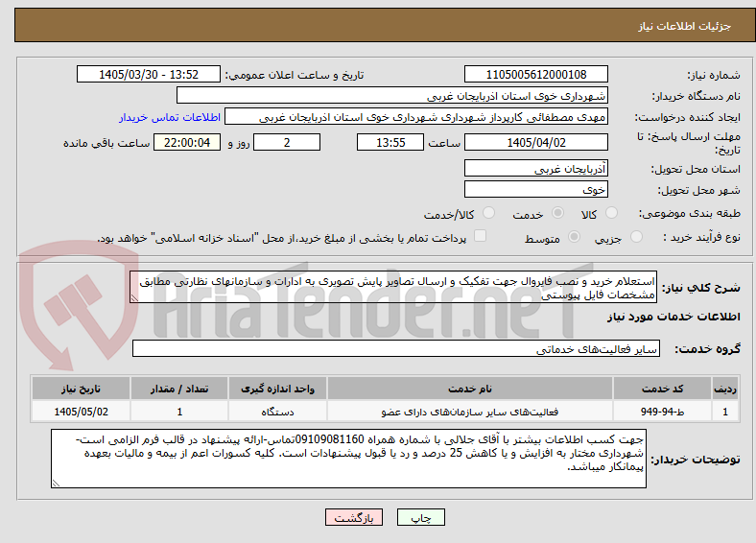This screenshot has width=756, height=543.
Task: Click the اطلاعات خدمات مورد نیاز section title
Action: click(x=673, y=317)
